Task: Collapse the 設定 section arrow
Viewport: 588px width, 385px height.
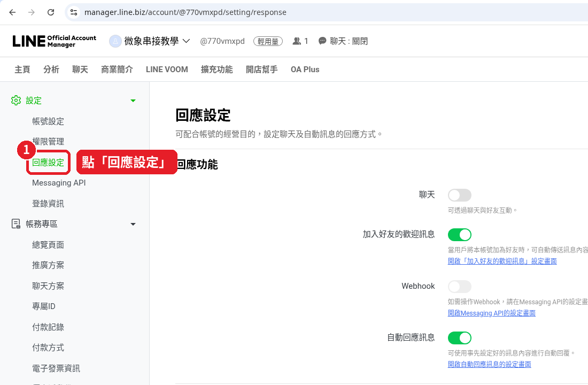Action: pyautogui.click(x=133, y=101)
